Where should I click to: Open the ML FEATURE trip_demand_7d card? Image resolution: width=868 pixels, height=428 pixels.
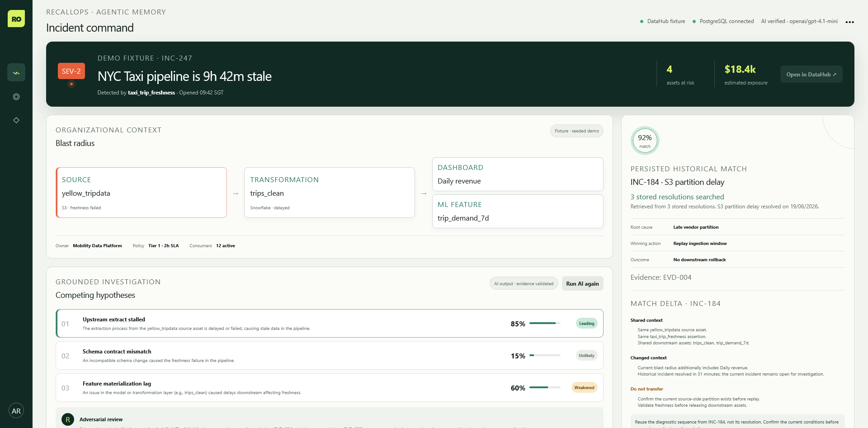tap(518, 211)
